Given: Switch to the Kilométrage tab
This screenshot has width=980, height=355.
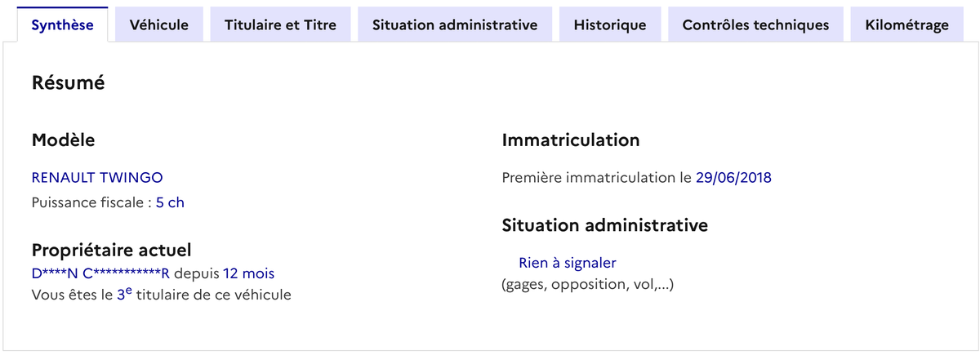Looking at the screenshot, I should 906,24.
